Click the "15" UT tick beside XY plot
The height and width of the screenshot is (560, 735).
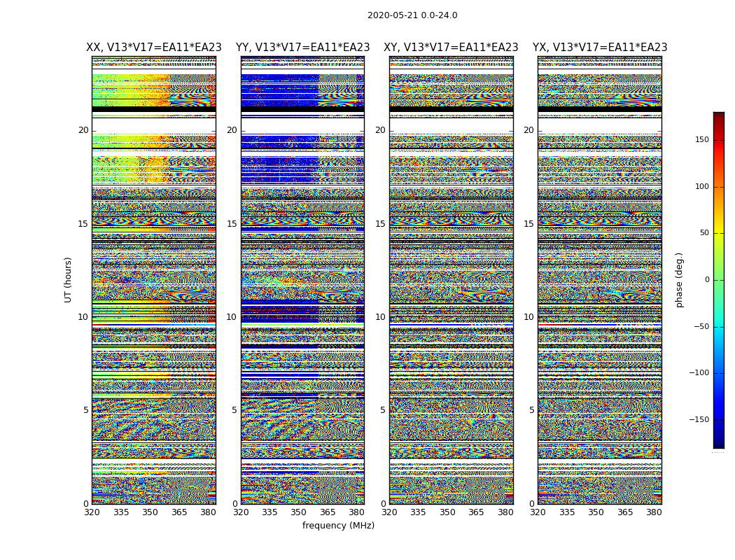381,224
